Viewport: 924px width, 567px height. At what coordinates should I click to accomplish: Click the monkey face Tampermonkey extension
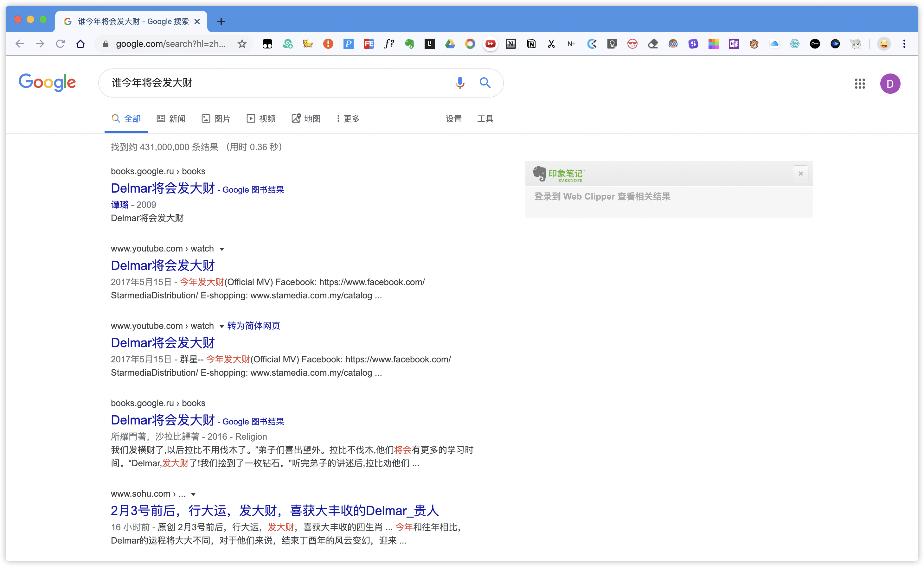tap(754, 44)
